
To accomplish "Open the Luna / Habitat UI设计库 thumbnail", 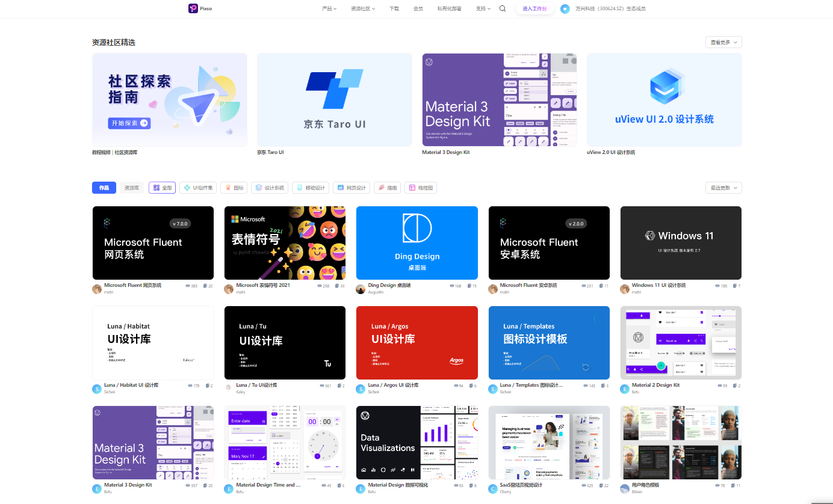I will [153, 343].
